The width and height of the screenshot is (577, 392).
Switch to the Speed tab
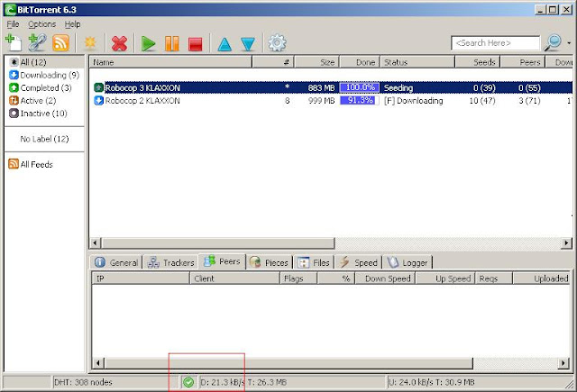[x=359, y=262]
